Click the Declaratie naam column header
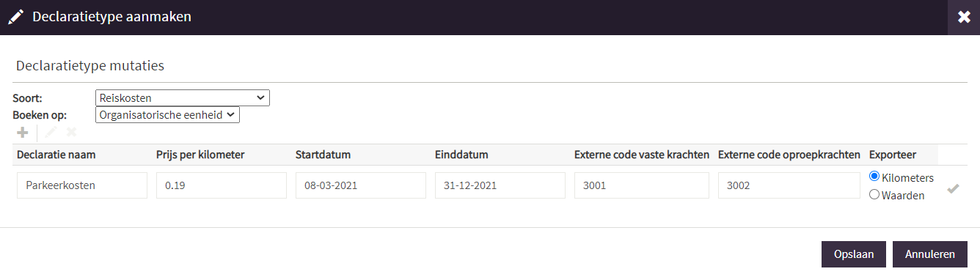This screenshot has width=980, height=277. 56,155
